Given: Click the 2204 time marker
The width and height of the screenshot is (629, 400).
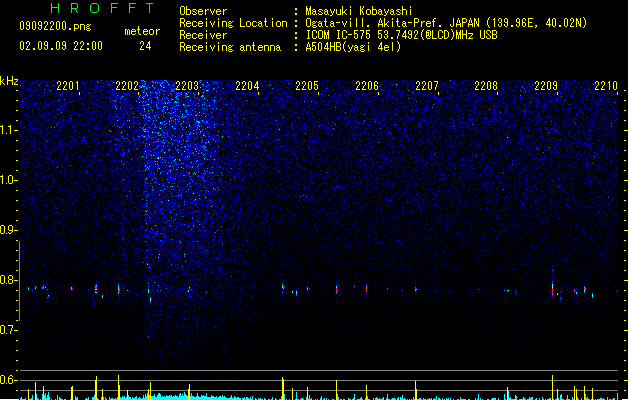Looking at the screenshot, I should (x=247, y=86).
